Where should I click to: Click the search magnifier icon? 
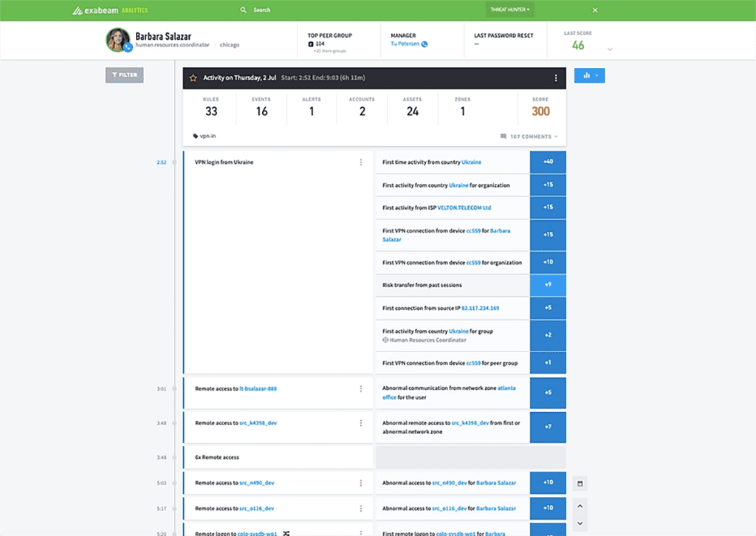pos(244,10)
